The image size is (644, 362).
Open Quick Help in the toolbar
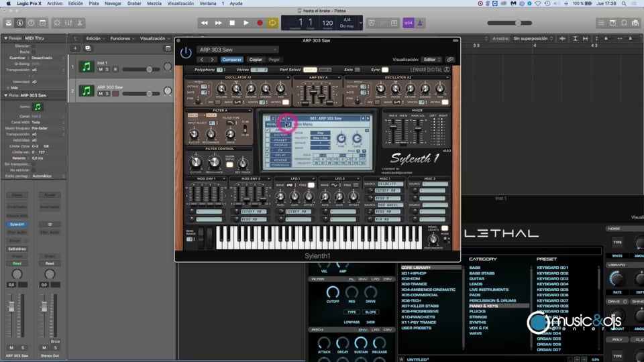32,23
